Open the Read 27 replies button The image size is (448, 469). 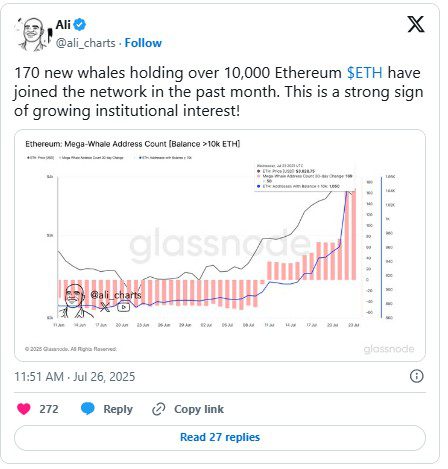(x=220, y=437)
